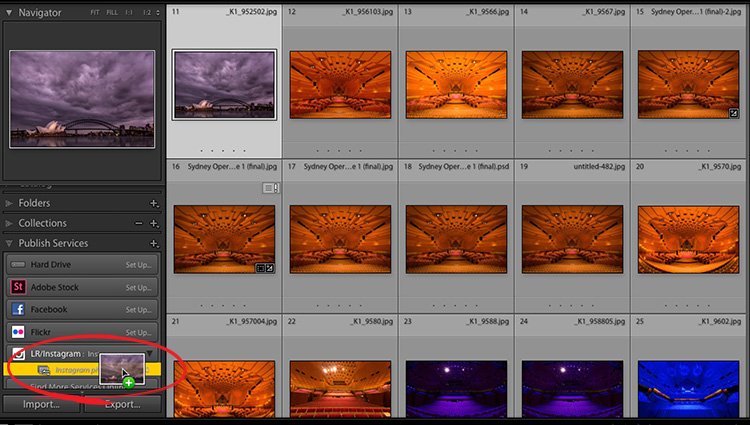
Task: Click metadata status badge above photo 16
Action: coord(270,188)
